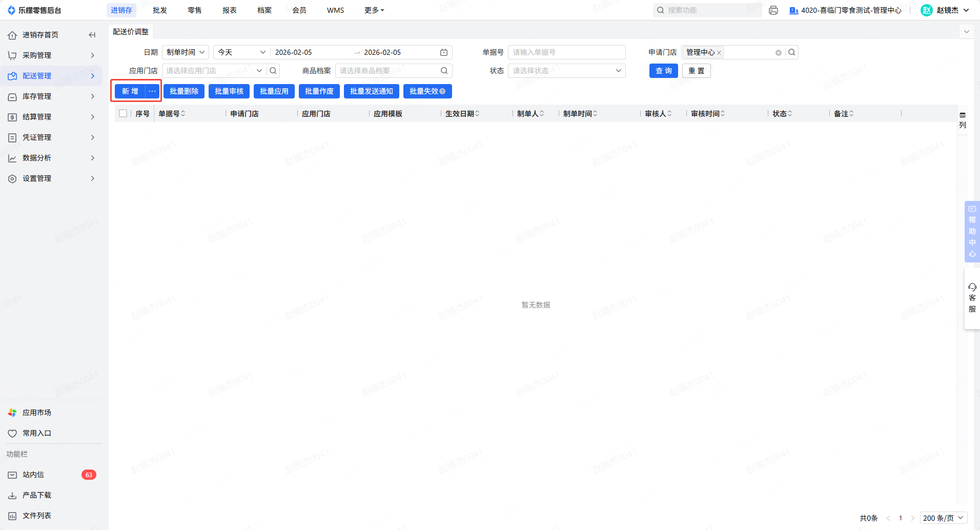Viewport: 980px width, 530px height.
Task: Remove the 管理中心 tag with its x
Action: pyautogui.click(x=719, y=53)
